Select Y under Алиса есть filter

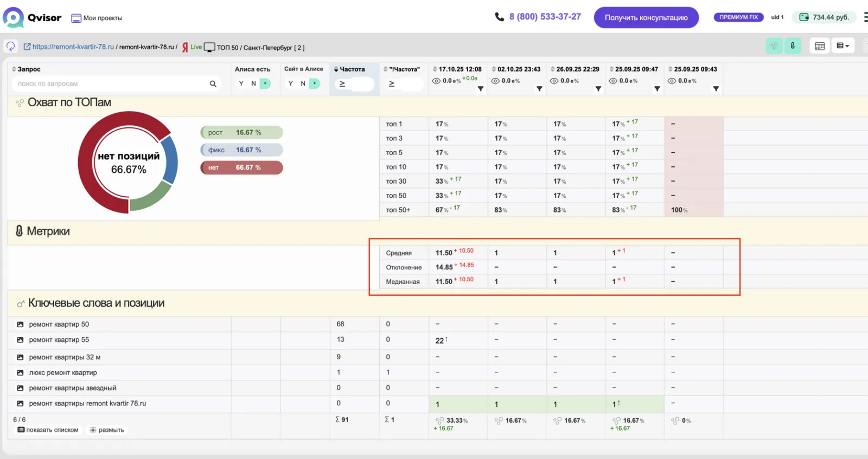tap(241, 83)
